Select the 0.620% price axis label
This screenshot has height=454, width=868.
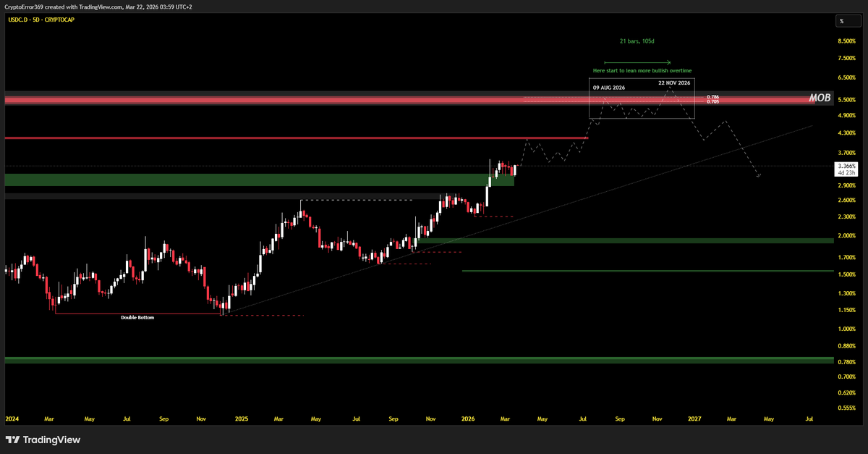click(846, 392)
